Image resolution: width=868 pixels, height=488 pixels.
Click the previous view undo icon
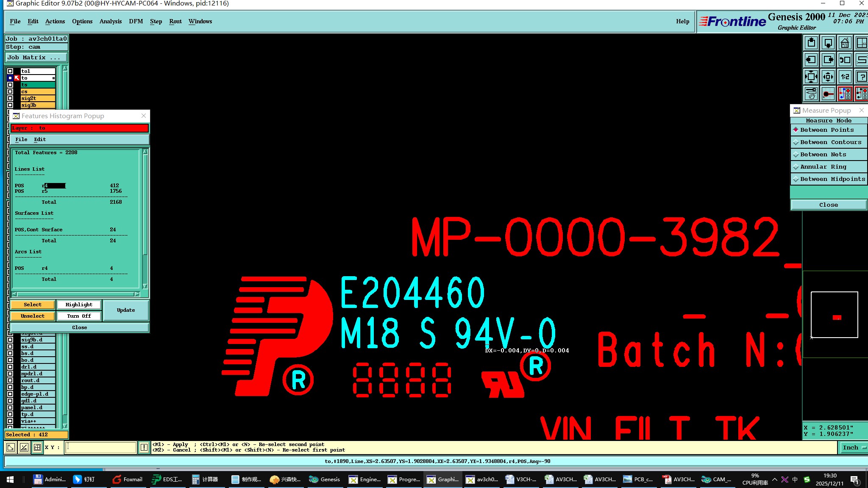coord(845,60)
